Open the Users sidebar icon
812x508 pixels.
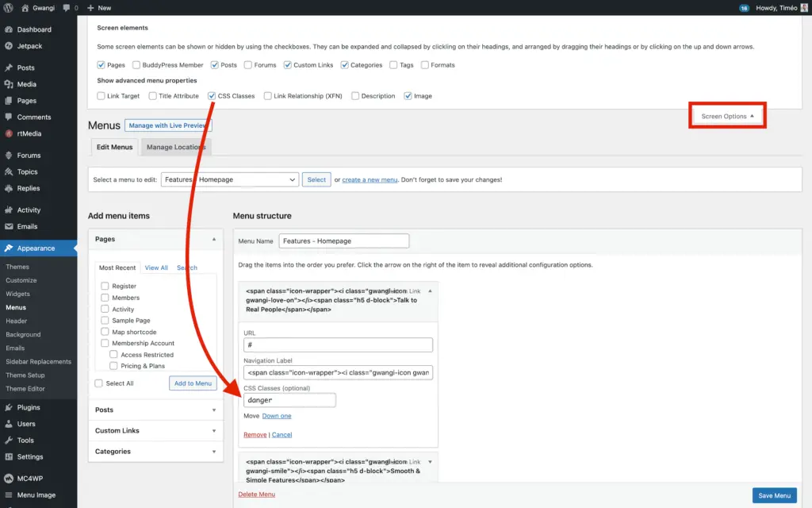coord(9,424)
